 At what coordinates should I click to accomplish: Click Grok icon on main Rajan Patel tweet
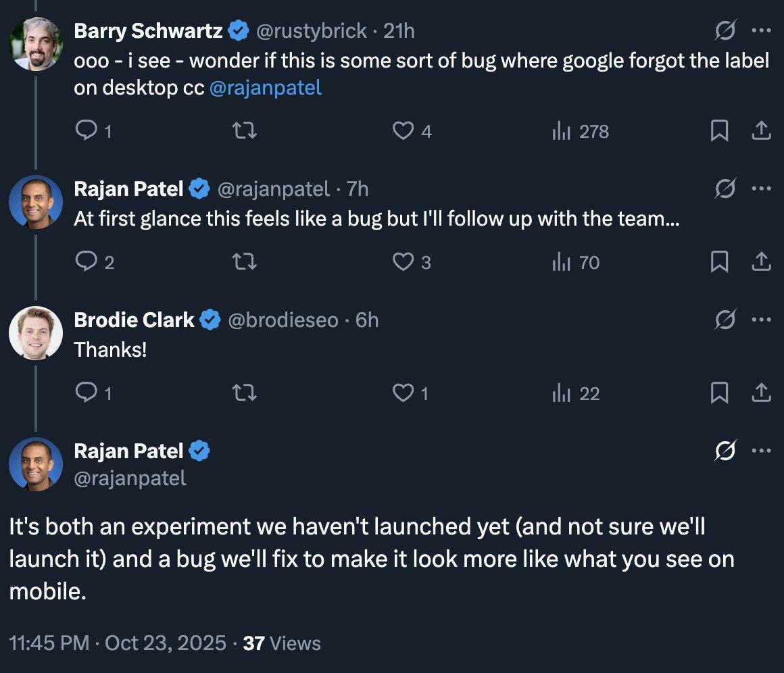[x=725, y=451]
